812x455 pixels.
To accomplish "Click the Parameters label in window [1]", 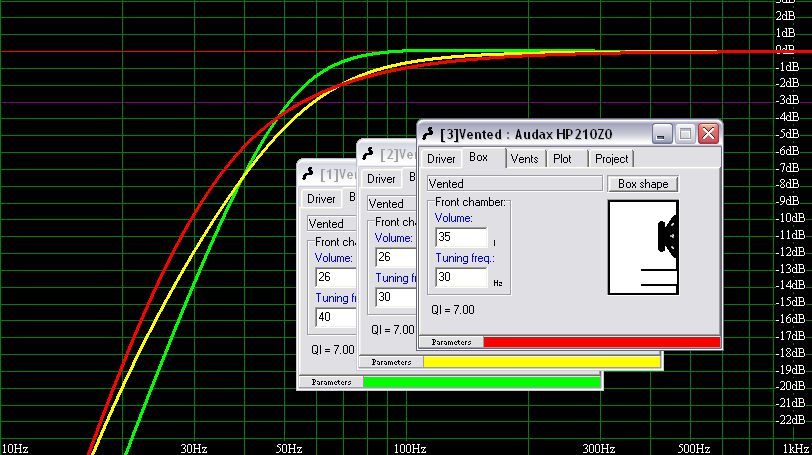I will tap(331, 382).
